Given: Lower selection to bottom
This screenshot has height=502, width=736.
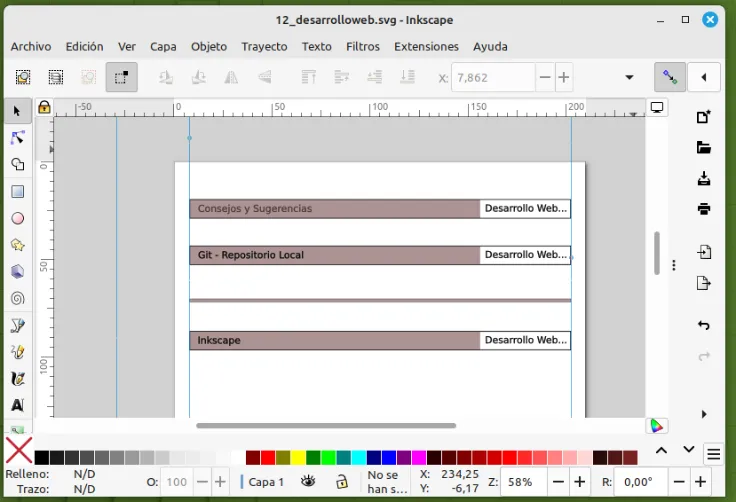Looking at the screenshot, I should pos(407,77).
